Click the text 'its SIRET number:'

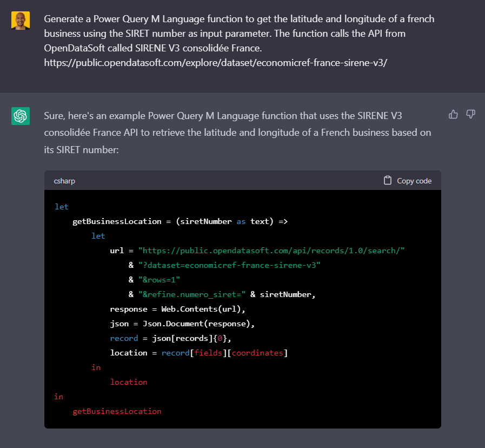(81, 150)
